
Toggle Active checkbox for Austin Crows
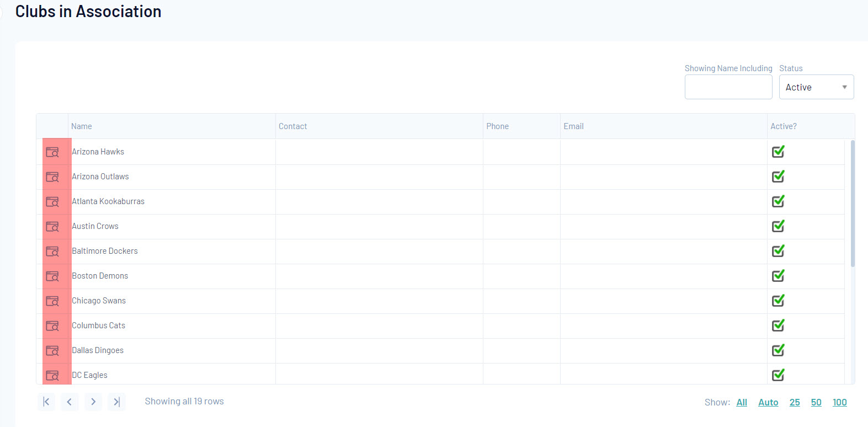pyautogui.click(x=778, y=226)
